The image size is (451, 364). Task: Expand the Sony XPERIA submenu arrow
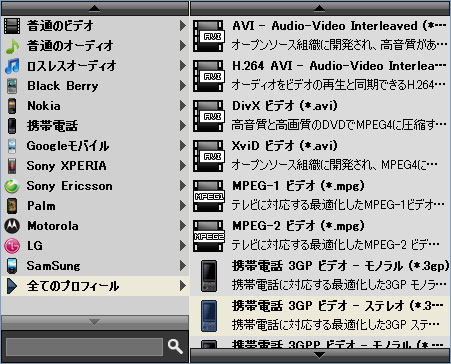pos(182,166)
